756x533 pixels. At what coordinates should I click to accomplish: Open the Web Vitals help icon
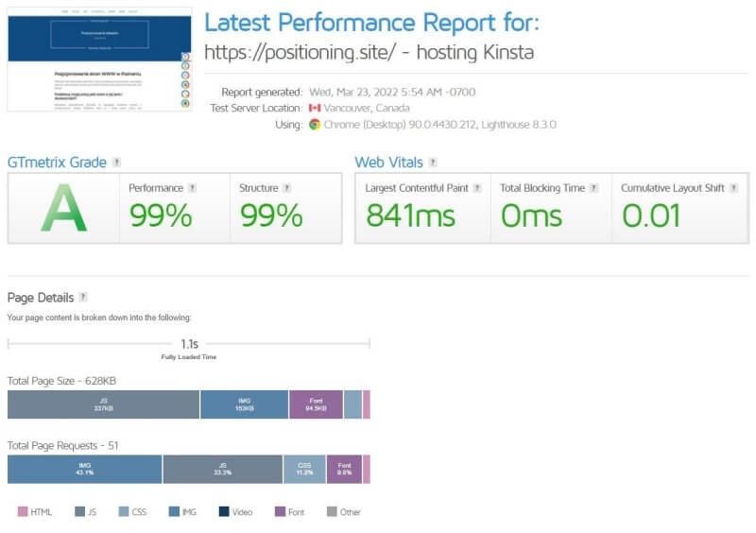pos(433,163)
